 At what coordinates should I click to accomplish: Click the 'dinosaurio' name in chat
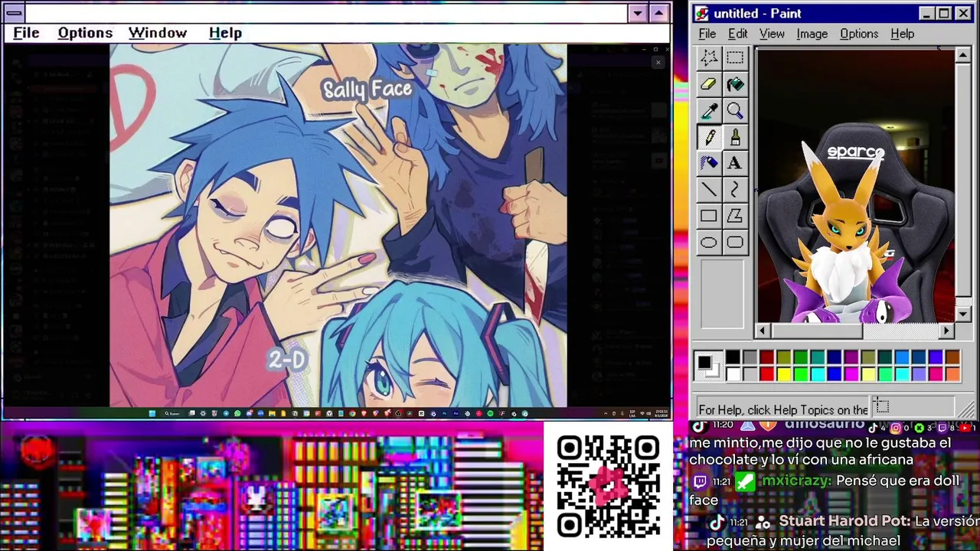pyautogui.click(x=823, y=423)
